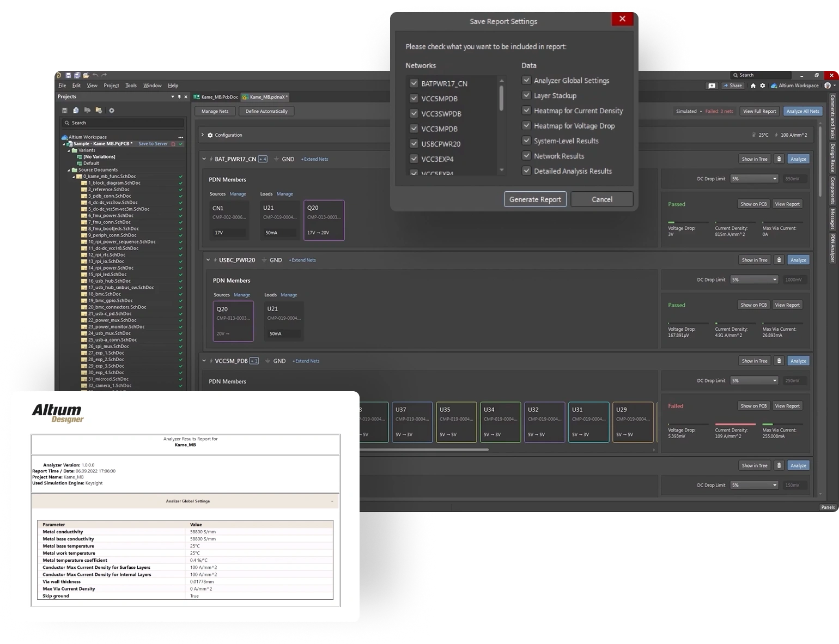Pin the Projects panel
The height and width of the screenshot is (644, 839).
click(179, 97)
